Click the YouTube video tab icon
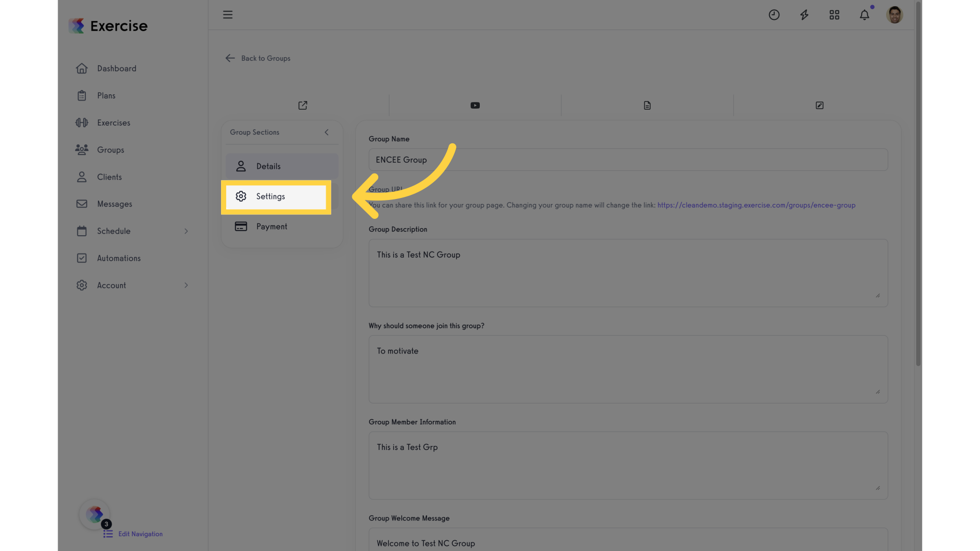 (475, 106)
